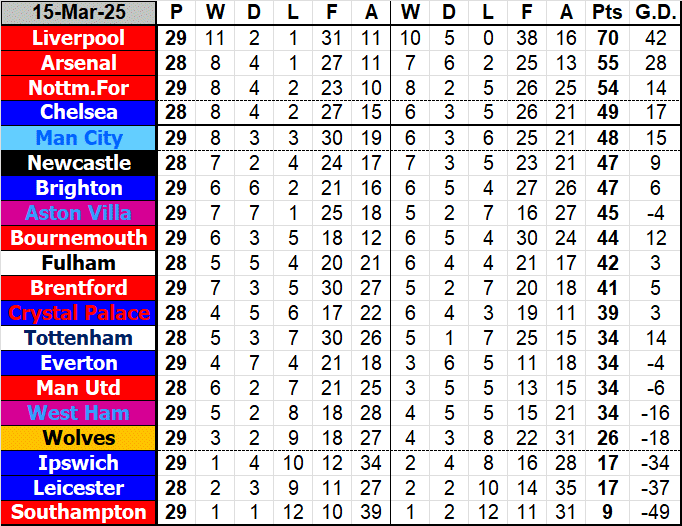Image resolution: width=682 pixels, height=526 pixels.
Task: Click the Aston Villa team cell
Action: coord(79,213)
